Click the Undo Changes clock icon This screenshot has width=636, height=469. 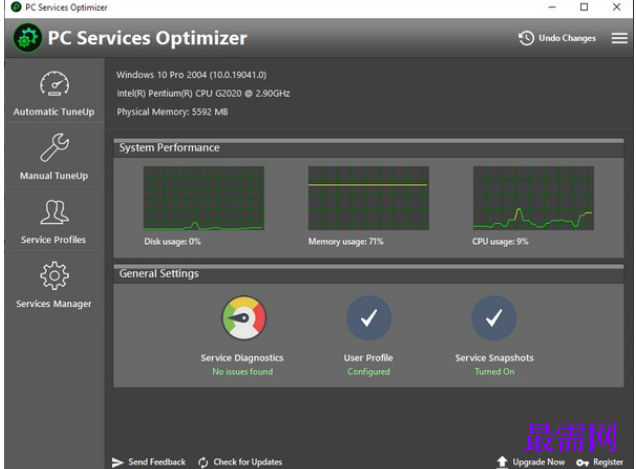point(526,38)
